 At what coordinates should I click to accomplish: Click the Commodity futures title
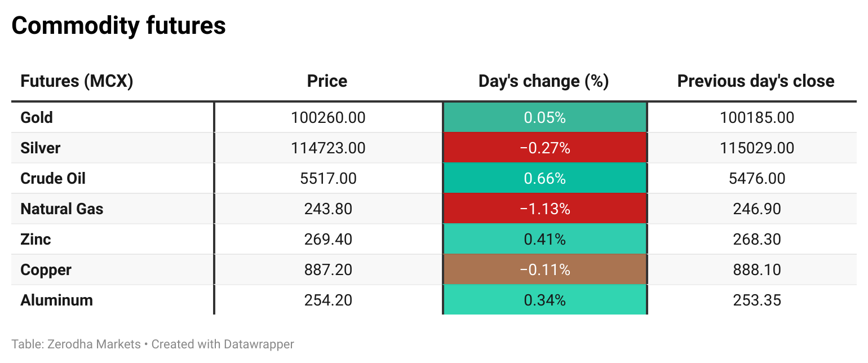click(x=119, y=26)
